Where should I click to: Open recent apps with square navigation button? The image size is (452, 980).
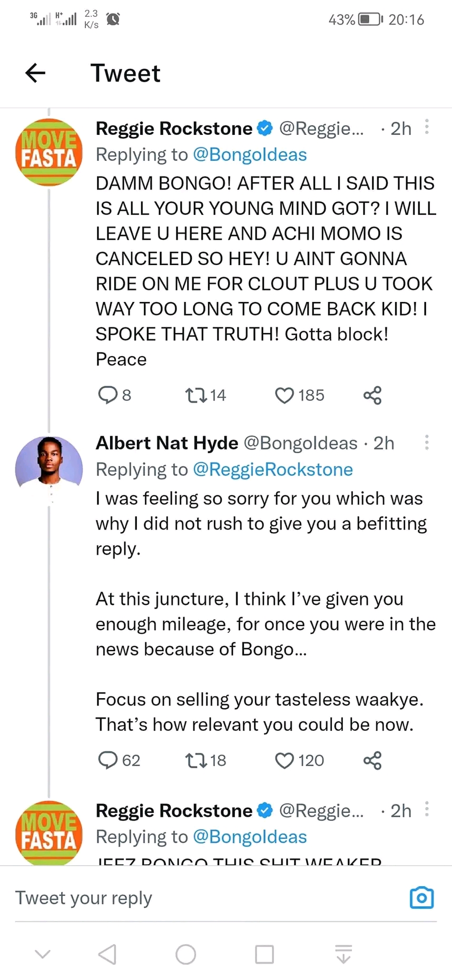pyautogui.click(x=264, y=954)
